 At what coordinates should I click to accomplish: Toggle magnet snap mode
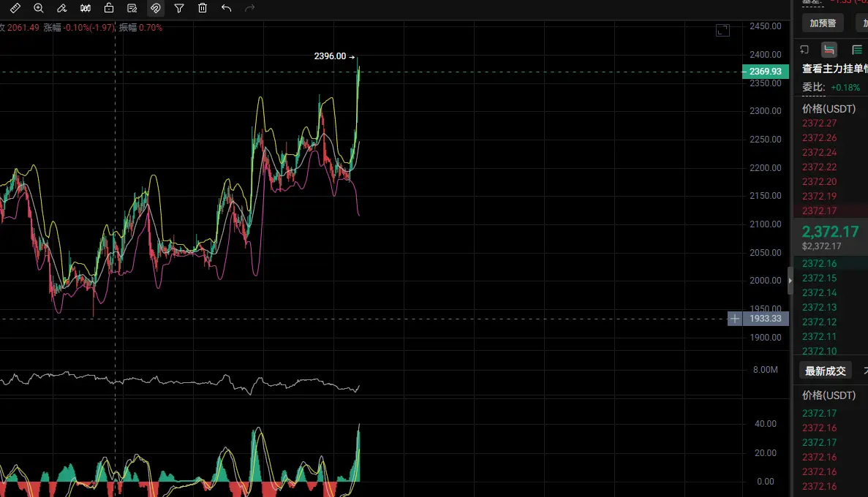coord(156,8)
